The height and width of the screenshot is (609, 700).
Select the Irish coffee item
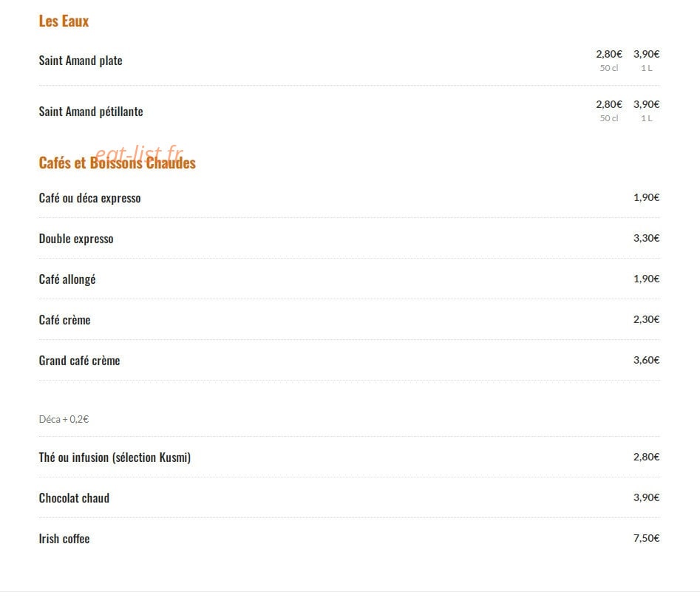64,539
